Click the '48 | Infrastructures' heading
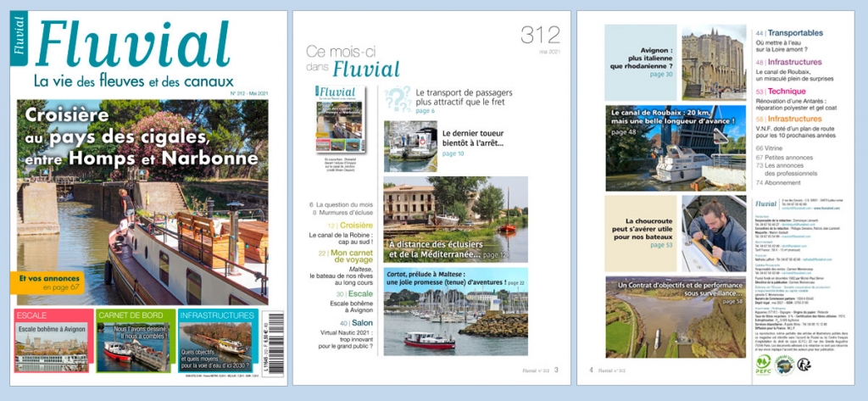Screen dimensions: 868x401 [789, 63]
